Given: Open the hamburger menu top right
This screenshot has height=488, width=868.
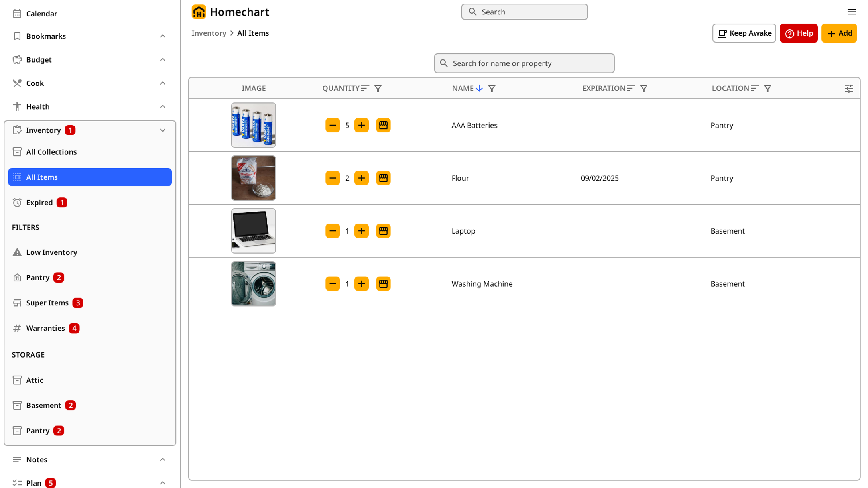Looking at the screenshot, I should coord(852,11).
